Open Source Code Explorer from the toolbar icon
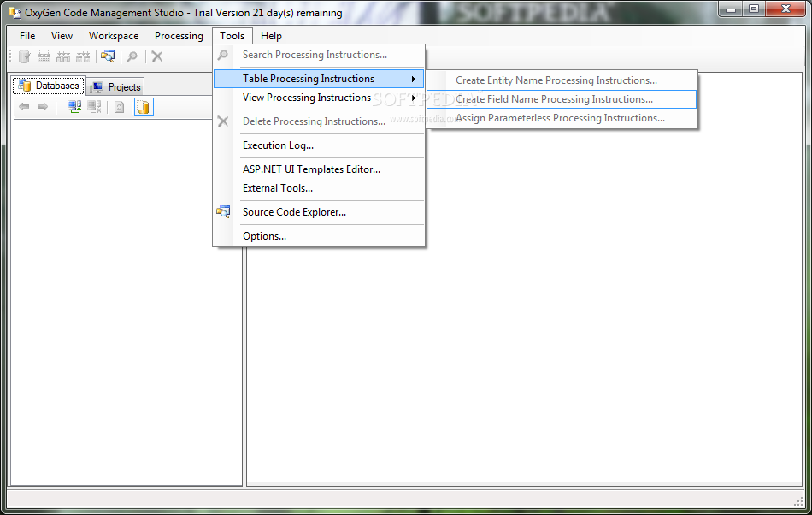This screenshot has height=515, width=812. [x=108, y=56]
